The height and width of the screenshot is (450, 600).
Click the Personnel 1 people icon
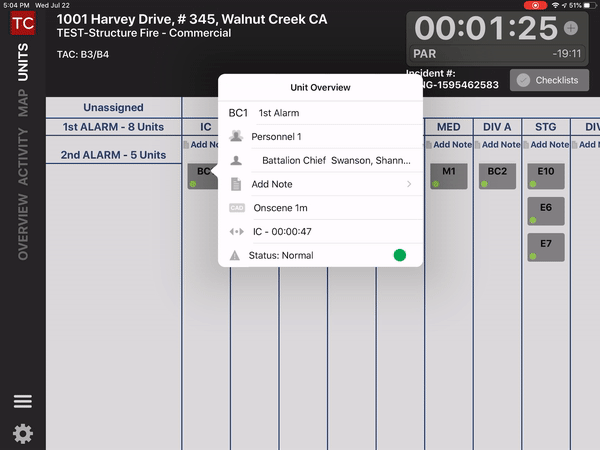point(236,136)
